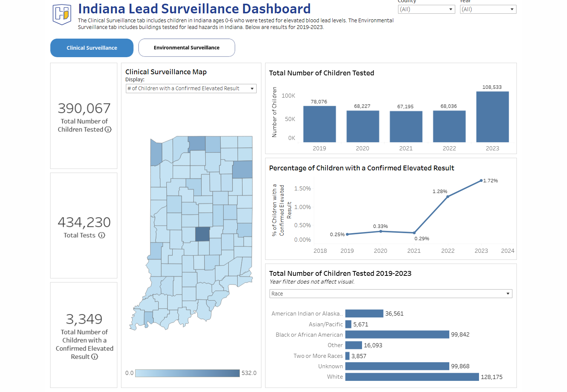Click the Asian/Pacific bar showing 5,671

[348, 324]
